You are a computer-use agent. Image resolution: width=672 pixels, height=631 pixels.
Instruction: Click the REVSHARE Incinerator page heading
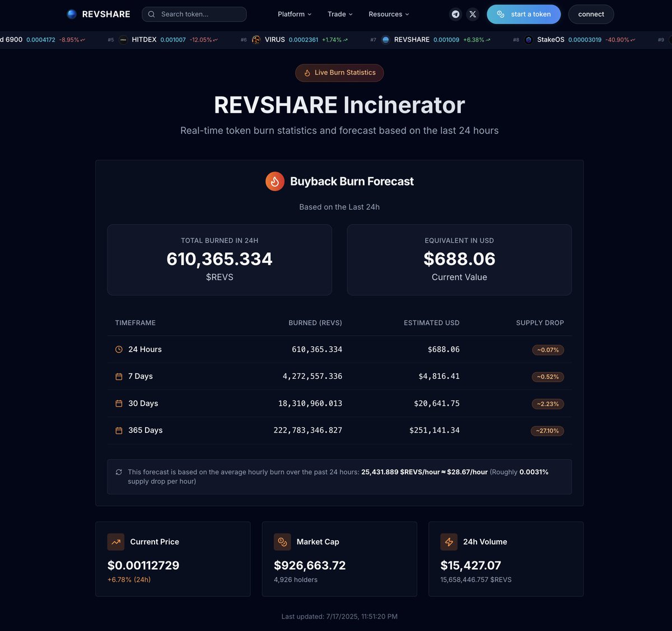pyautogui.click(x=339, y=105)
